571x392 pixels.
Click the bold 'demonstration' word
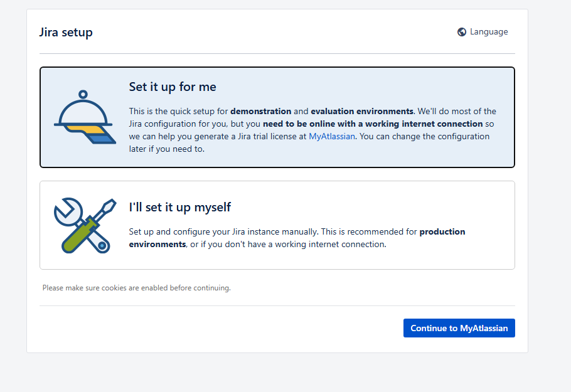(260, 111)
